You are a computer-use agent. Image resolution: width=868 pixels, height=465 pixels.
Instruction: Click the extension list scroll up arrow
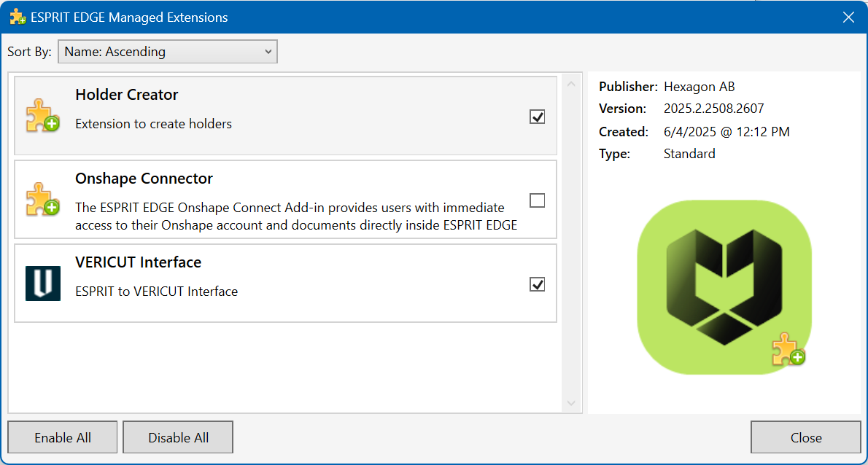[x=571, y=84]
